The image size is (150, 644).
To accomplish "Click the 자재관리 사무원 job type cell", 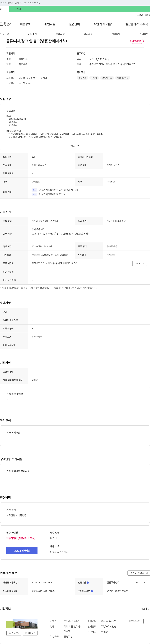I will coord(39,165).
